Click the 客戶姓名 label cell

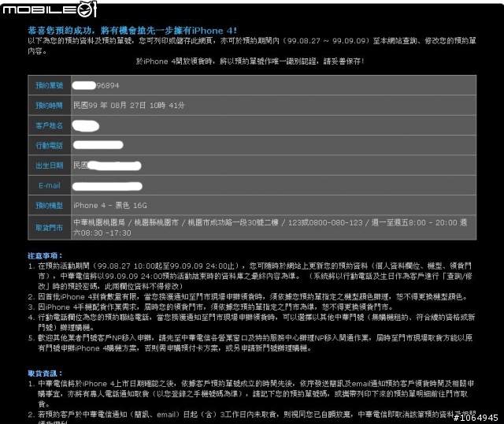click(50, 125)
